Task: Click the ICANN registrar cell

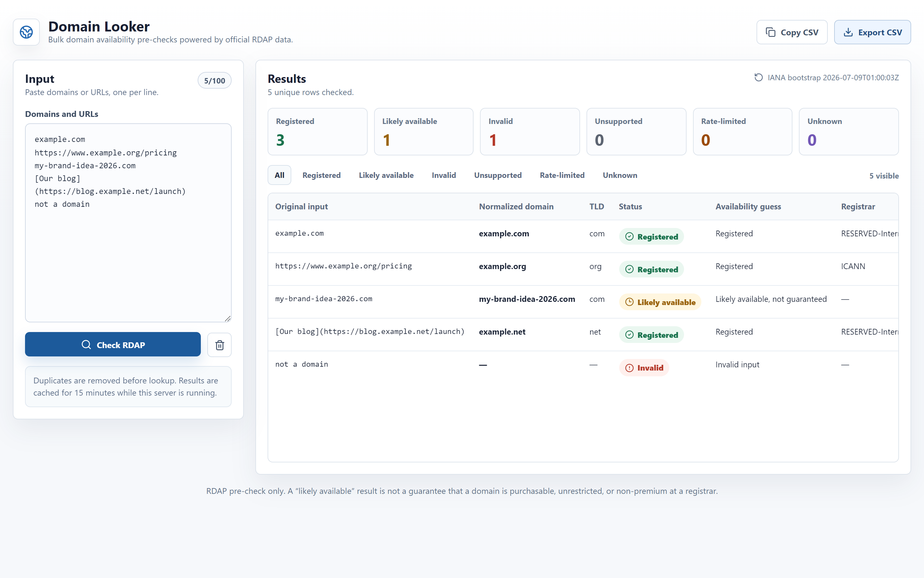Action: (853, 266)
